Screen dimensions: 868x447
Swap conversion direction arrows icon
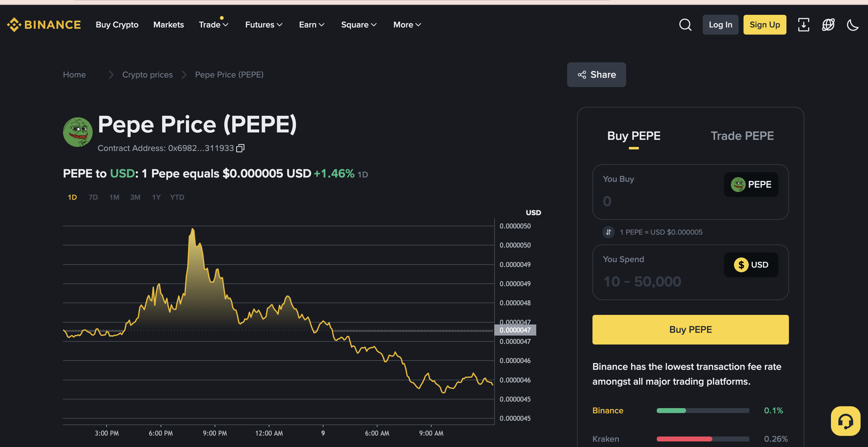[609, 232]
